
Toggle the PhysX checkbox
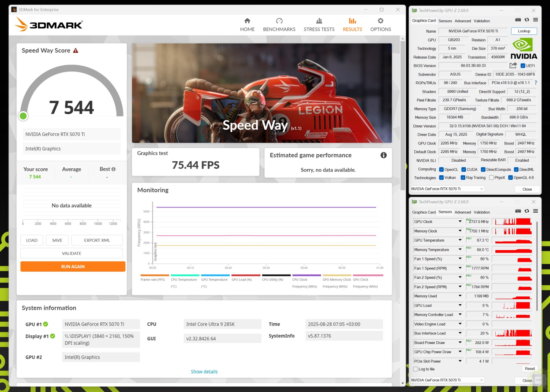[x=491, y=178]
